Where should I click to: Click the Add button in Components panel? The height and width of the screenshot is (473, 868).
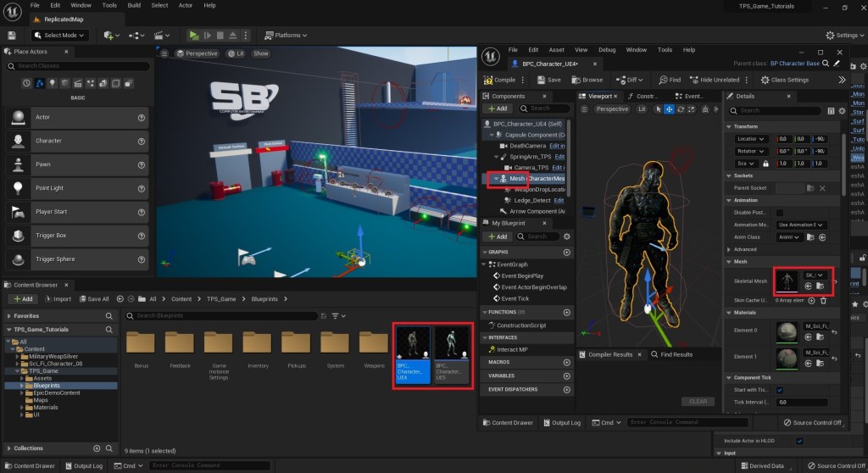(497, 109)
